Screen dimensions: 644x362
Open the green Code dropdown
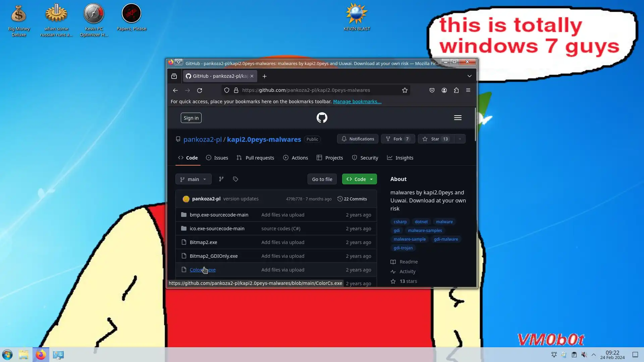click(359, 179)
